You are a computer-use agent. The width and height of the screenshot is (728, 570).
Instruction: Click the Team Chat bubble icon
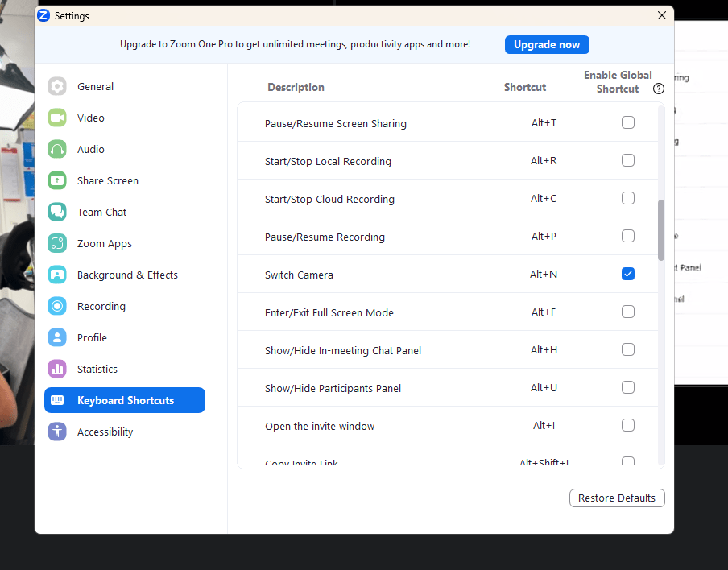57,212
